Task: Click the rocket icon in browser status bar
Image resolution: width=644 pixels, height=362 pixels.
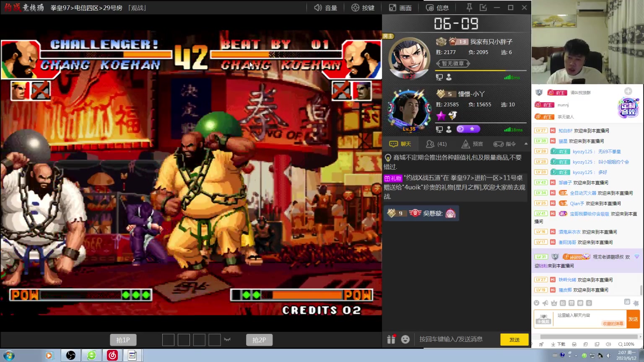Action: (541, 344)
